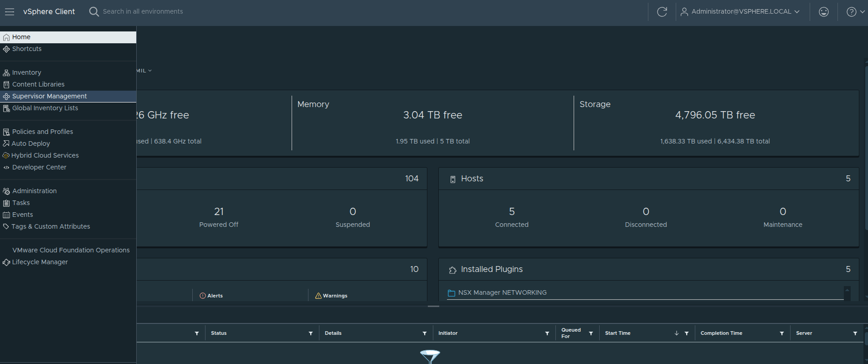Open Auto Deploy

pos(68,144)
